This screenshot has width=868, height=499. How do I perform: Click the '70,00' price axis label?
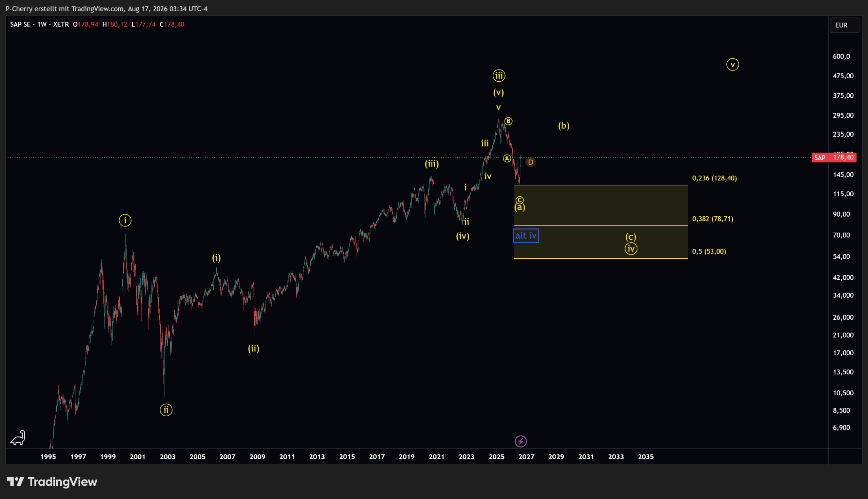click(x=842, y=235)
